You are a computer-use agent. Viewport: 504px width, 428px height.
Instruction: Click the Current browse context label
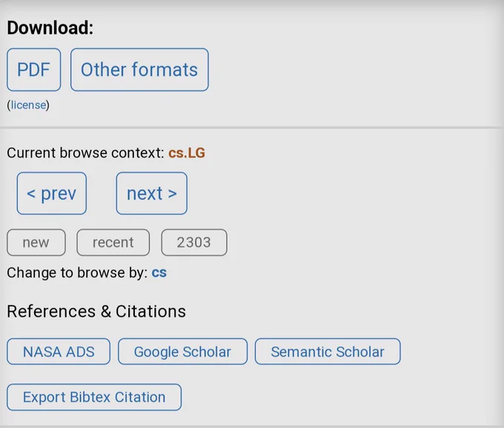[85, 153]
